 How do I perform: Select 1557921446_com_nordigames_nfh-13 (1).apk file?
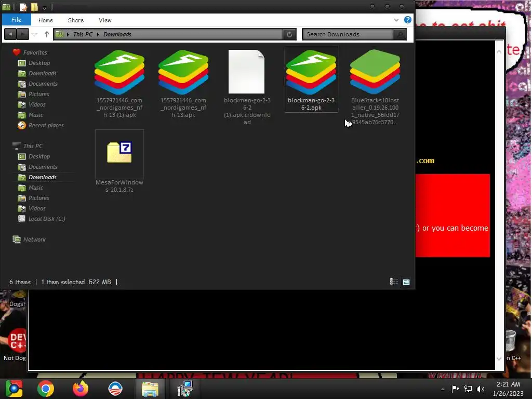coord(119,84)
